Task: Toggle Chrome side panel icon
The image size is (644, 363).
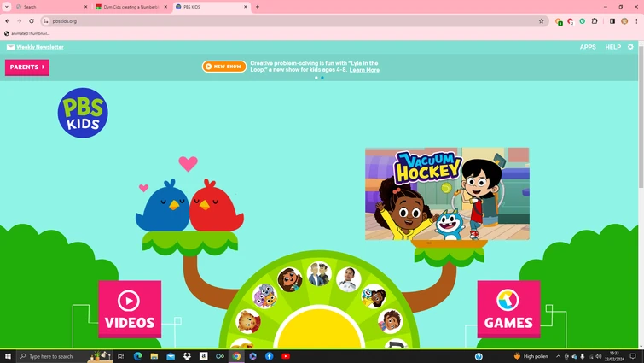Action: point(612,21)
